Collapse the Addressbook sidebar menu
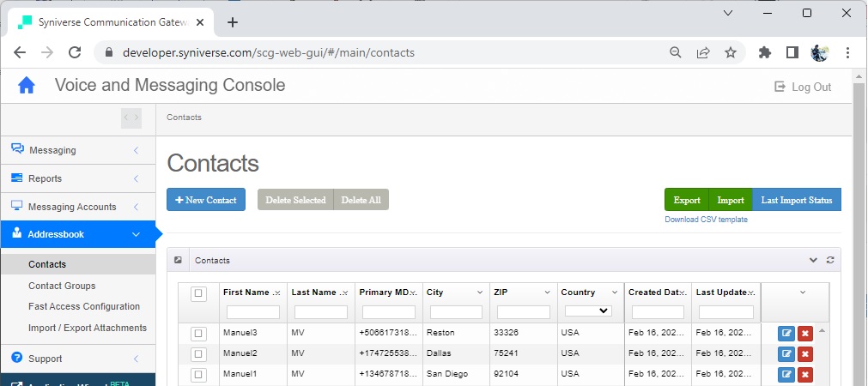Viewport: 868px width, 386px height. [x=78, y=234]
